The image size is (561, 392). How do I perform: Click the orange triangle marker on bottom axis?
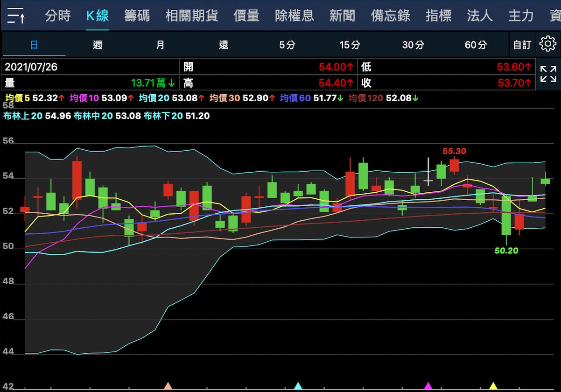tap(168, 386)
